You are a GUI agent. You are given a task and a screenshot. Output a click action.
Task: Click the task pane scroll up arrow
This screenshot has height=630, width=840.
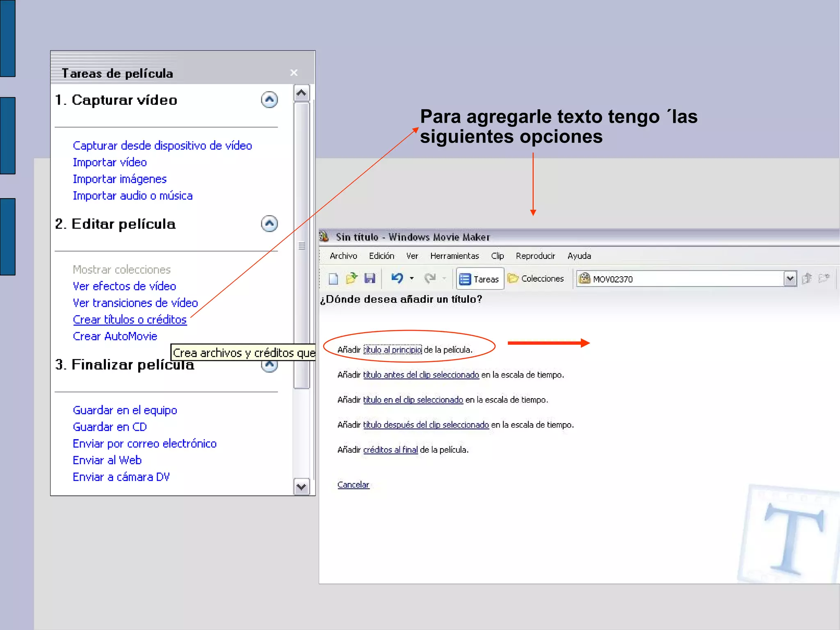301,93
